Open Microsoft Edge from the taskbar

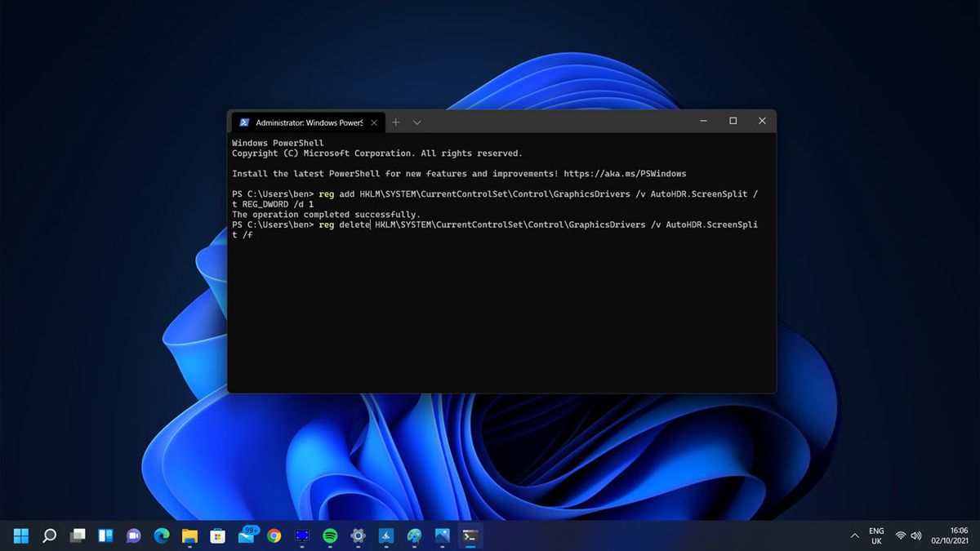pyautogui.click(x=162, y=536)
